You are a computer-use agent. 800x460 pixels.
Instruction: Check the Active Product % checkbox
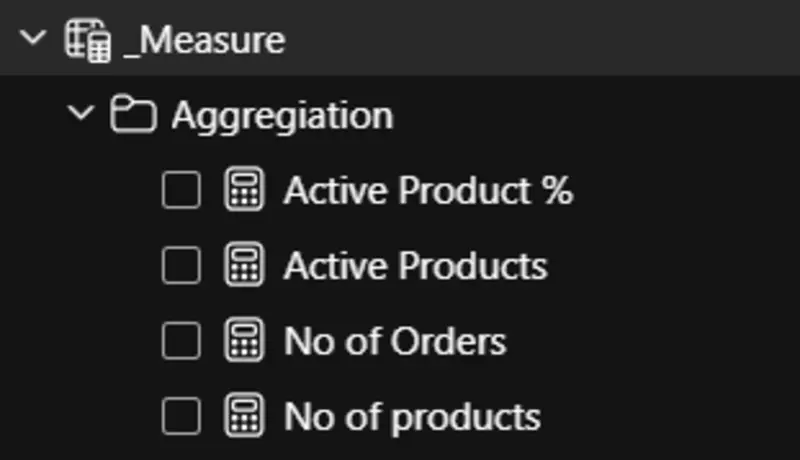181,190
